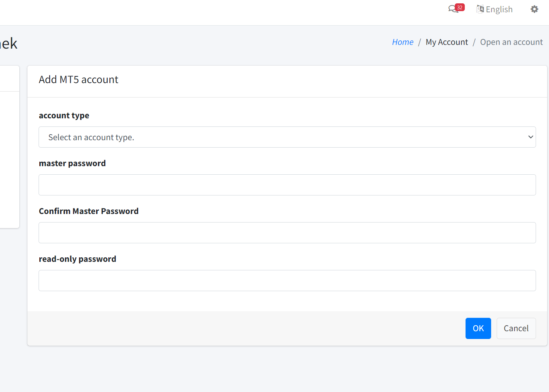The width and height of the screenshot is (549, 392).
Task: Click the red 32 notification badge
Action: click(x=460, y=7)
